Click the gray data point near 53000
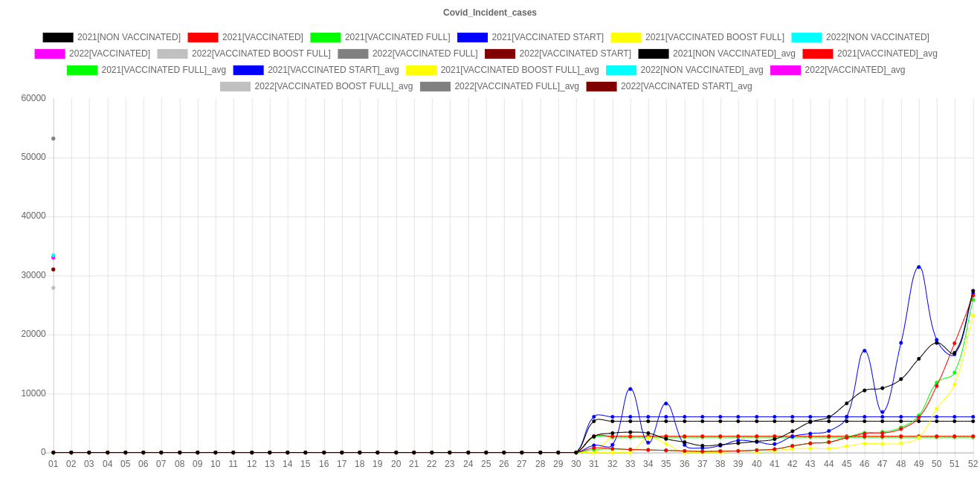Viewport: 980px width, 490px height. click(54, 138)
